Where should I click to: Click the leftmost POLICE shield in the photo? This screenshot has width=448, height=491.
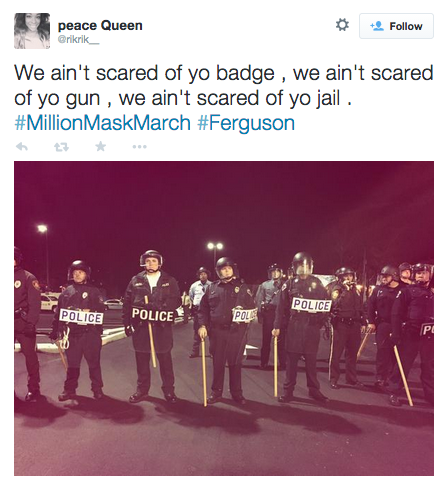(x=81, y=317)
